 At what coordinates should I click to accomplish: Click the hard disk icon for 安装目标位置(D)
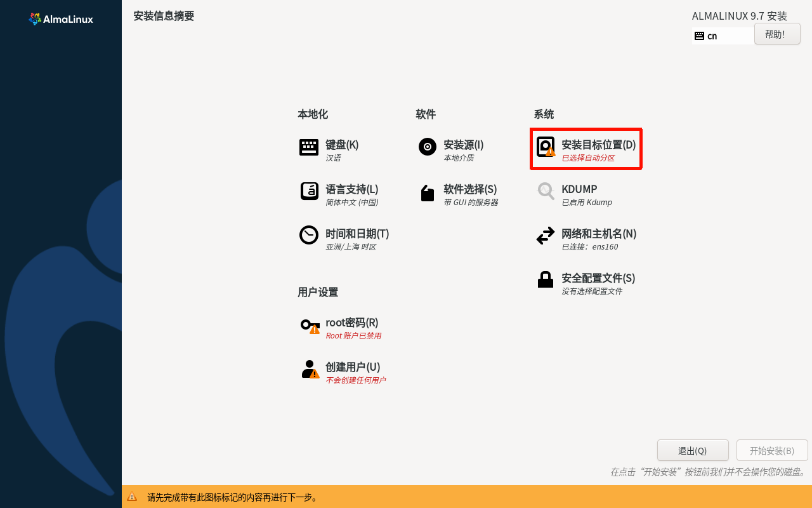pyautogui.click(x=546, y=147)
